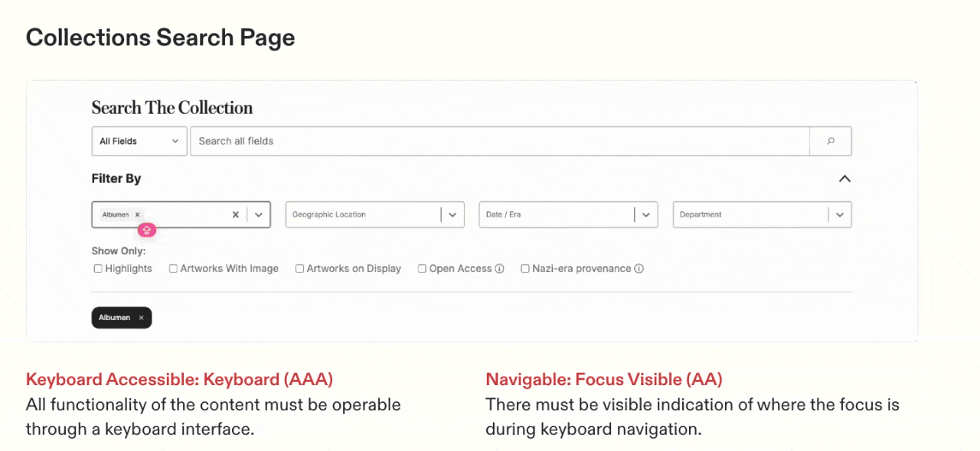The width and height of the screenshot is (980, 451).
Task: Click the Open Access info icon
Action: pos(499,269)
